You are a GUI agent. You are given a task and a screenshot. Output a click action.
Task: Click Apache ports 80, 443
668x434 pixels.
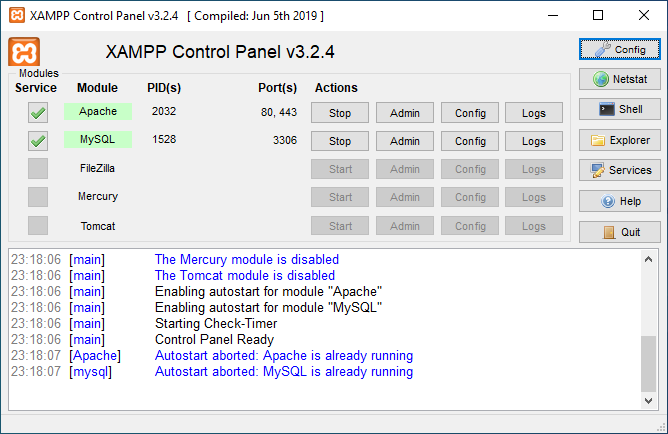279,112
